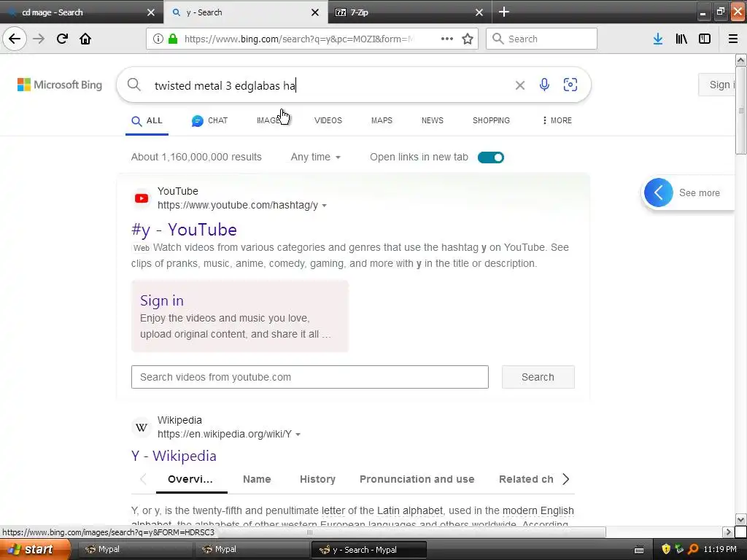Switch to the MAPS results tab

point(382,120)
